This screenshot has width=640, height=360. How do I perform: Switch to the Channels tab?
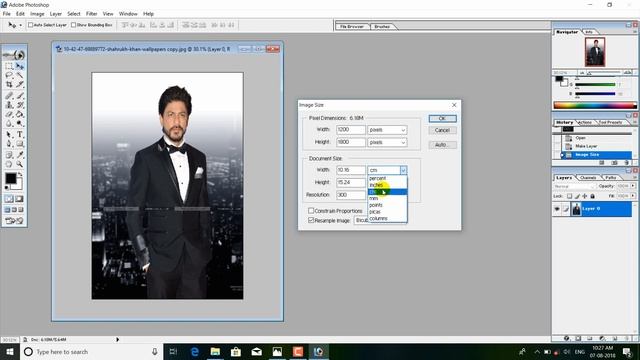(x=588, y=178)
